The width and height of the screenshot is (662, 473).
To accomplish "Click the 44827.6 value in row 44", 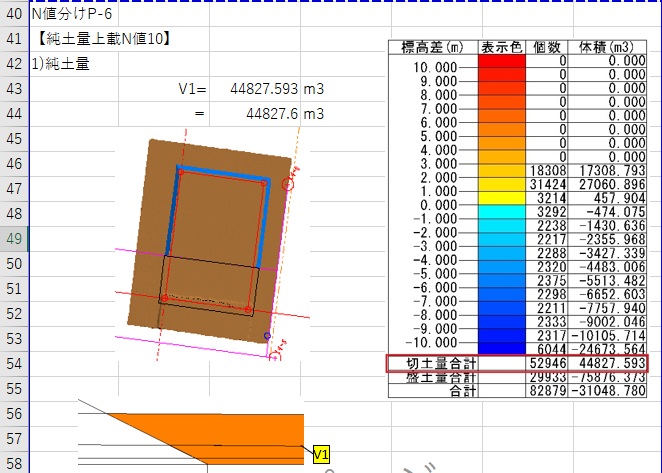I will (270, 114).
